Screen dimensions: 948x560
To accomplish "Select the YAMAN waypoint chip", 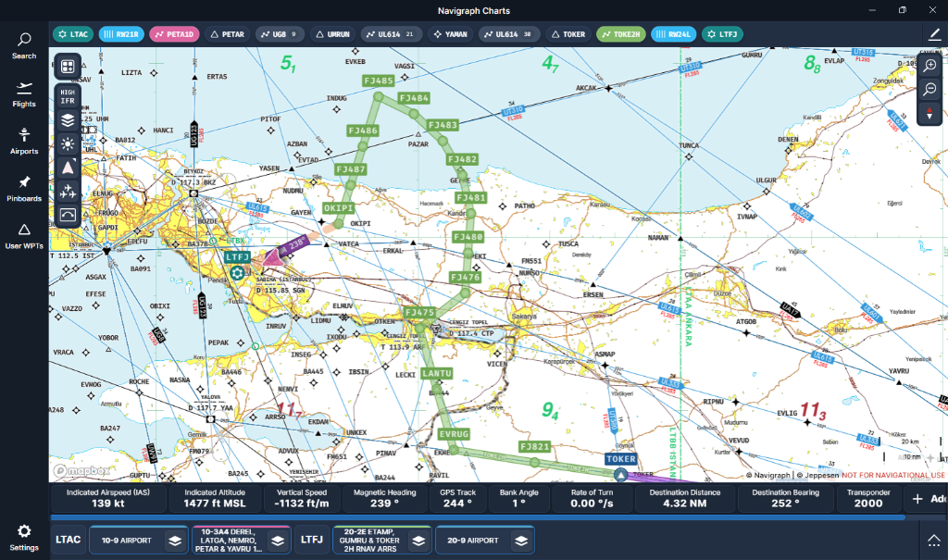I will [451, 34].
